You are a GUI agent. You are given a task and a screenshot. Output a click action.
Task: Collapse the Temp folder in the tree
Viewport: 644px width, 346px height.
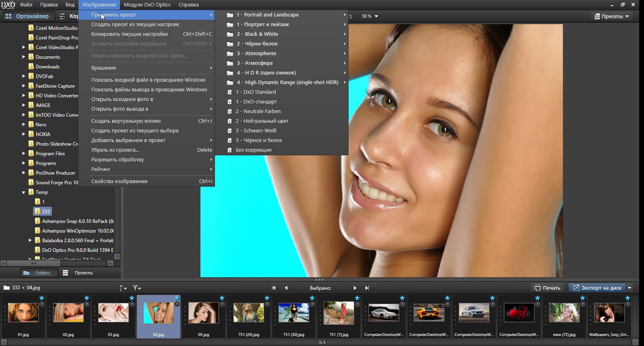[x=24, y=192]
